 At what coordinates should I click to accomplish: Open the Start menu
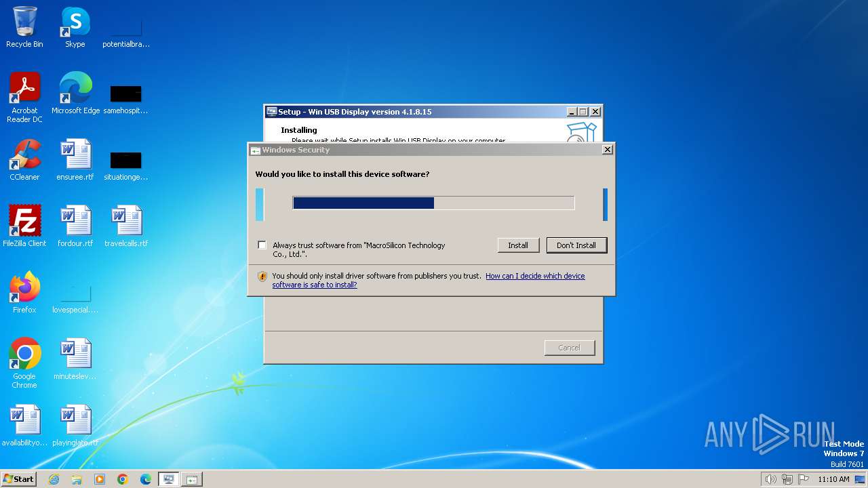(x=19, y=479)
